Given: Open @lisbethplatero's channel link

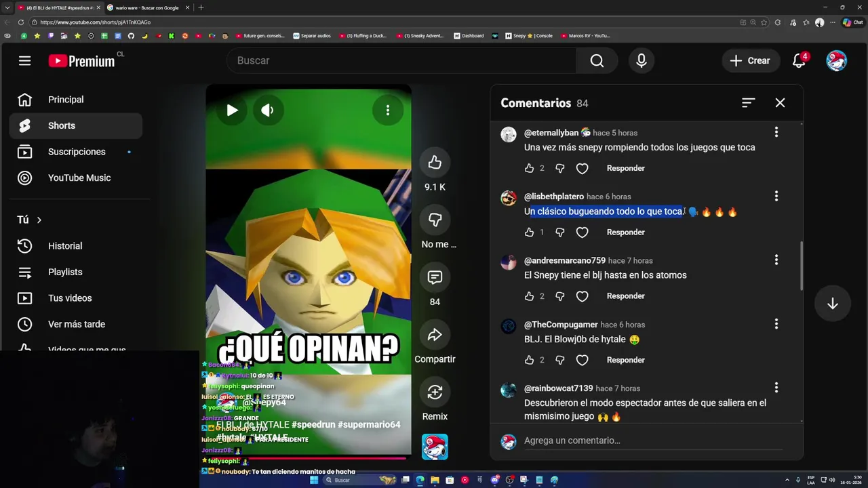Looking at the screenshot, I should (553, 197).
